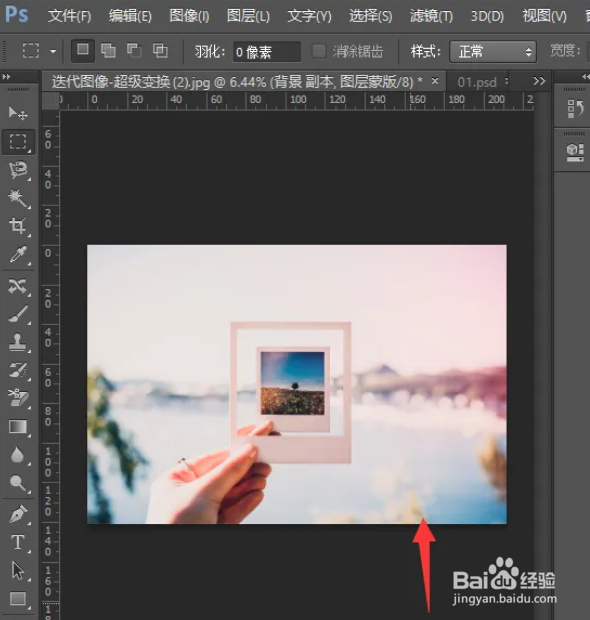Open the 图层(L) menu

pos(248,16)
